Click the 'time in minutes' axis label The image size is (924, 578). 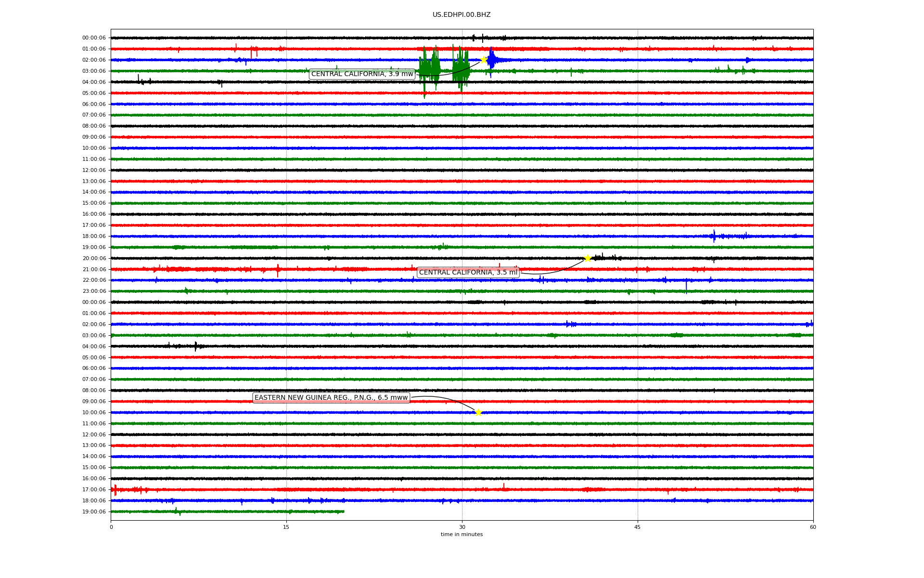click(462, 534)
